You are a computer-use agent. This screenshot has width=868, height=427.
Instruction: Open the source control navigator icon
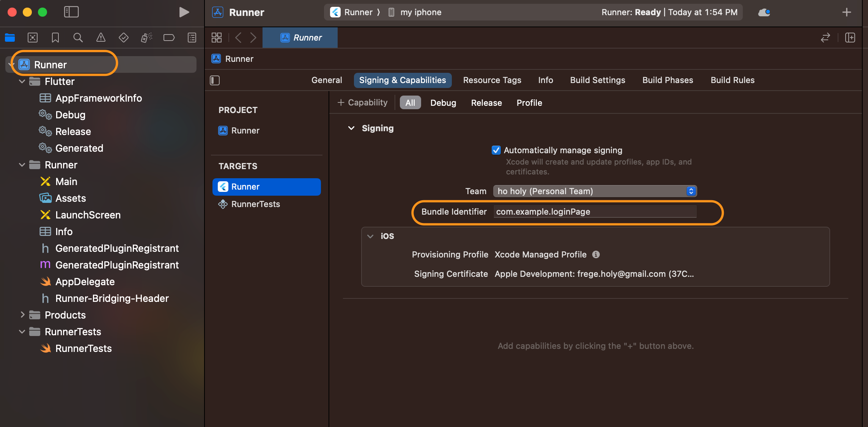(x=33, y=38)
